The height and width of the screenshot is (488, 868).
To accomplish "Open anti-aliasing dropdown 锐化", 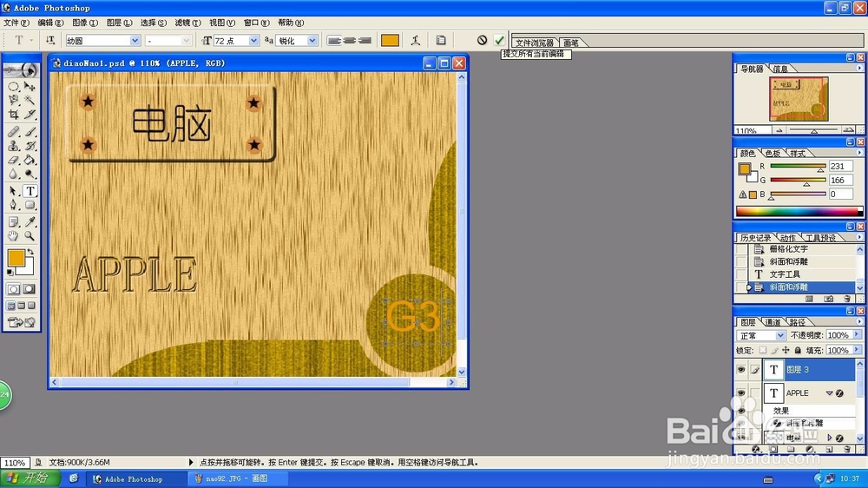I will tap(312, 41).
